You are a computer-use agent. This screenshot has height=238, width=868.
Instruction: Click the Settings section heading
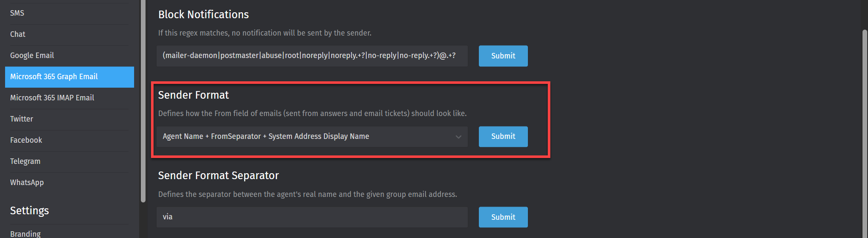[30, 210]
